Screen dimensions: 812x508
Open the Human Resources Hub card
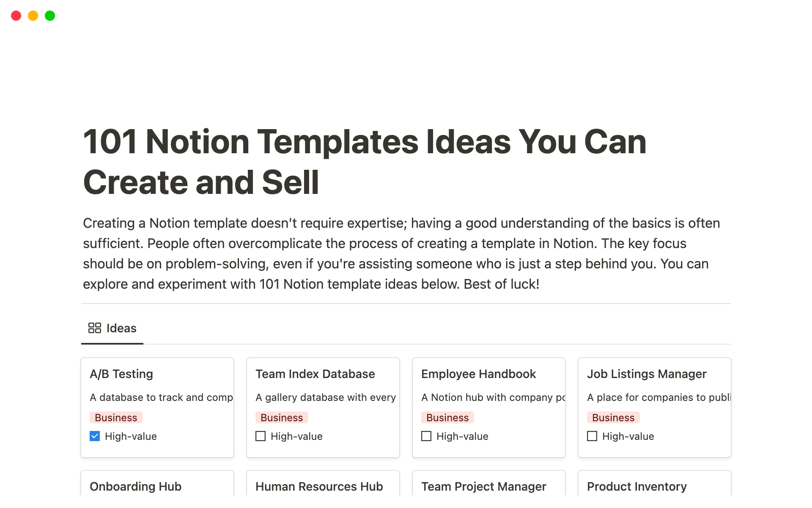pyautogui.click(x=319, y=486)
